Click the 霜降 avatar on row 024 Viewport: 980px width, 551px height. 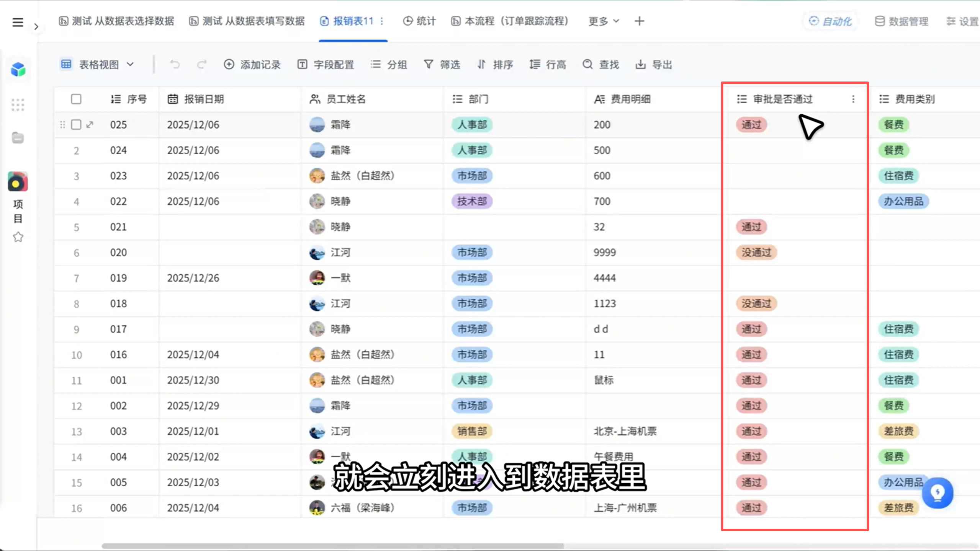[317, 150]
